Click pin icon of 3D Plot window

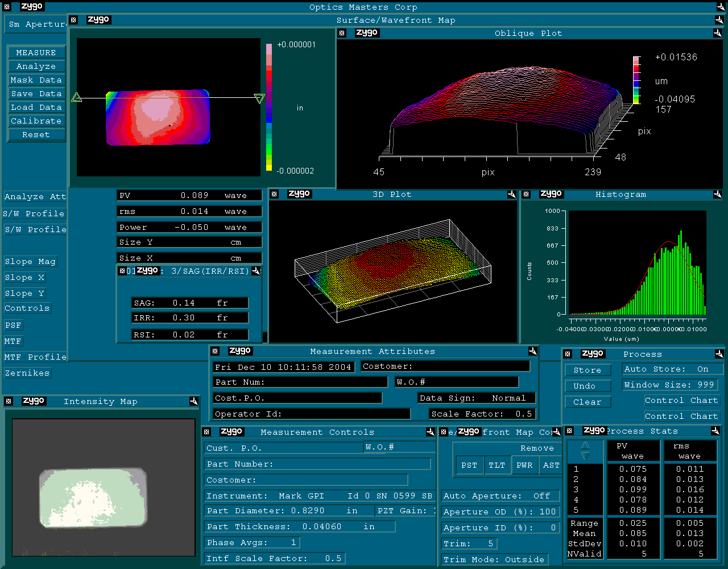click(x=511, y=194)
